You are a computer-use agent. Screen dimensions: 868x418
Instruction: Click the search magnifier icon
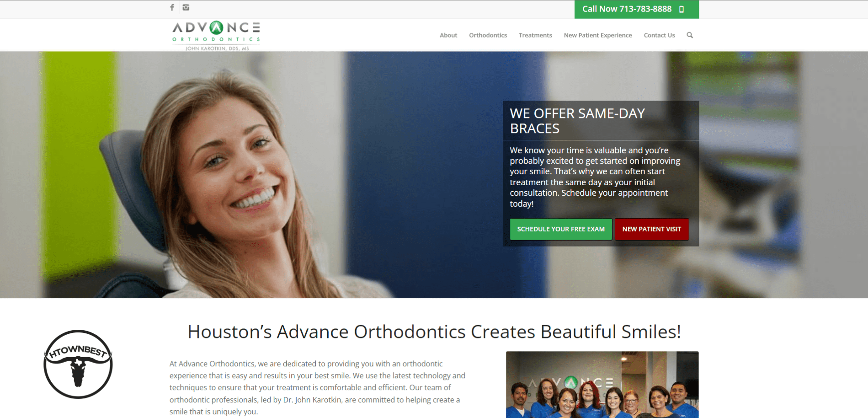coord(690,35)
